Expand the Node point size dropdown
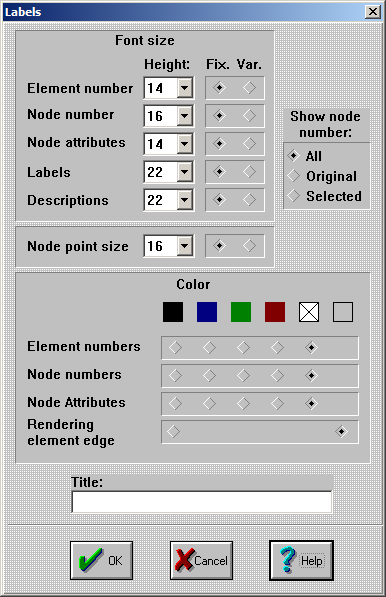 [x=184, y=246]
